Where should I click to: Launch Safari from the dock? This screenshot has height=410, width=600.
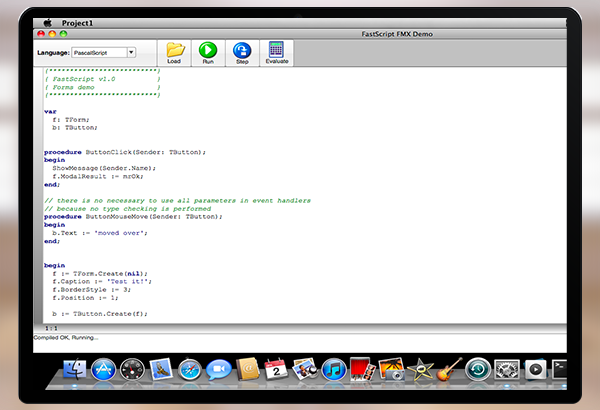coord(189,371)
